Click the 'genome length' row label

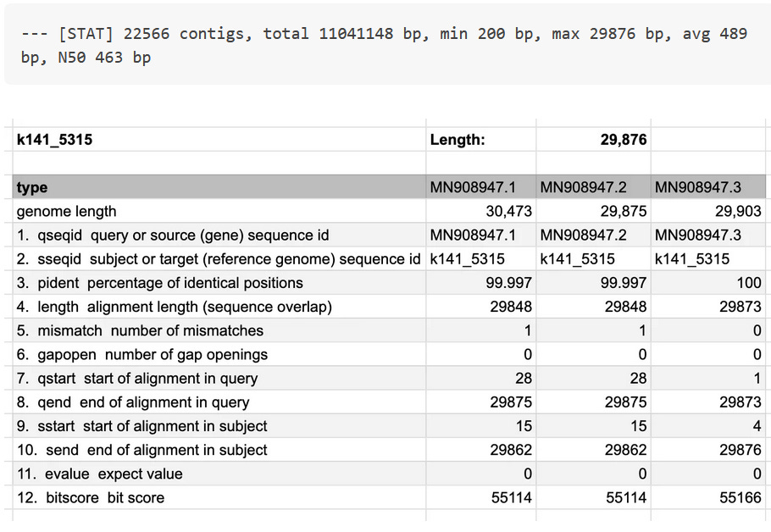pyautogui.click(x=219, y=211)
